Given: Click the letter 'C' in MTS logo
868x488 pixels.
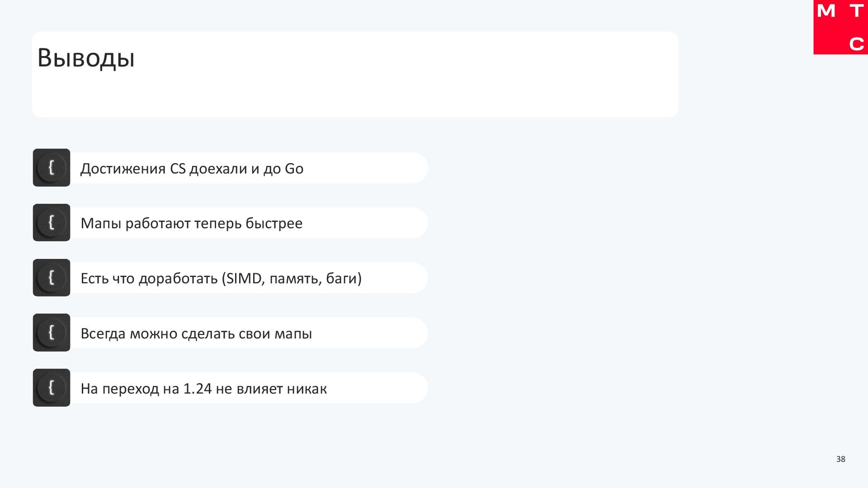Looking at the screenshot, I should pyautogui.click(x=856, y=44).
